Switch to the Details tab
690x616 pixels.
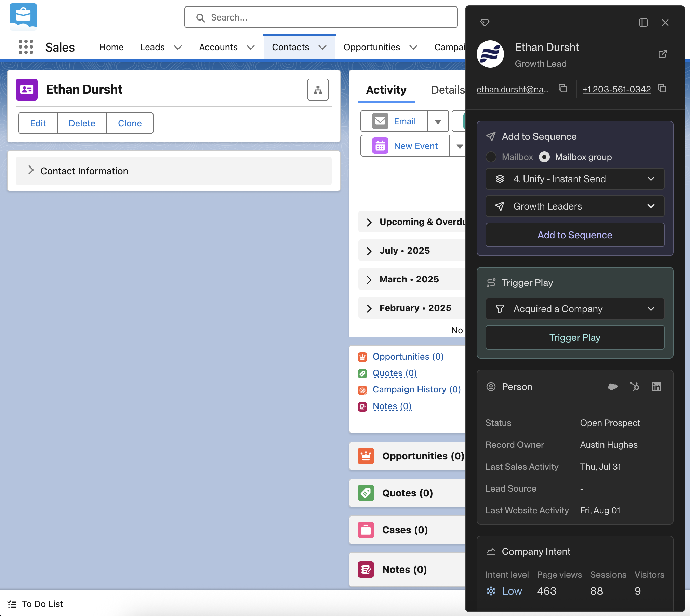448,90
